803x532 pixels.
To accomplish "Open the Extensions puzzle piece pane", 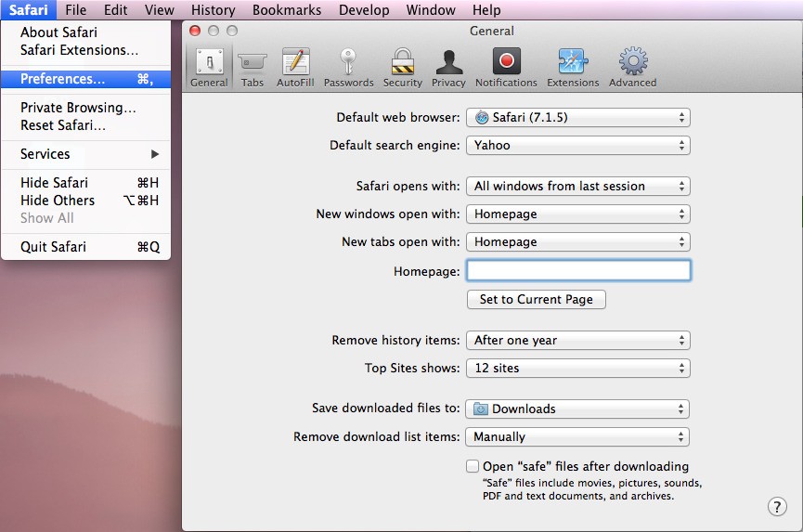I will click(x=573, y=68).
